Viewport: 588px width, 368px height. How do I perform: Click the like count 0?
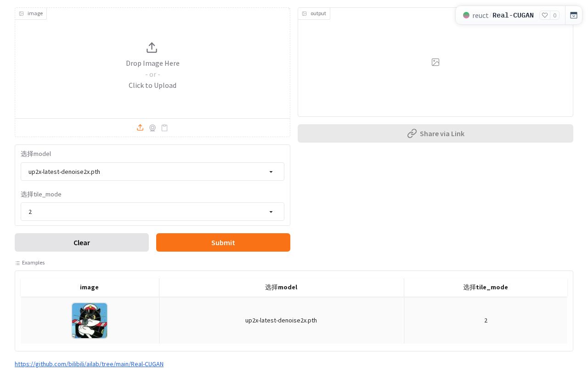point(554,15)
